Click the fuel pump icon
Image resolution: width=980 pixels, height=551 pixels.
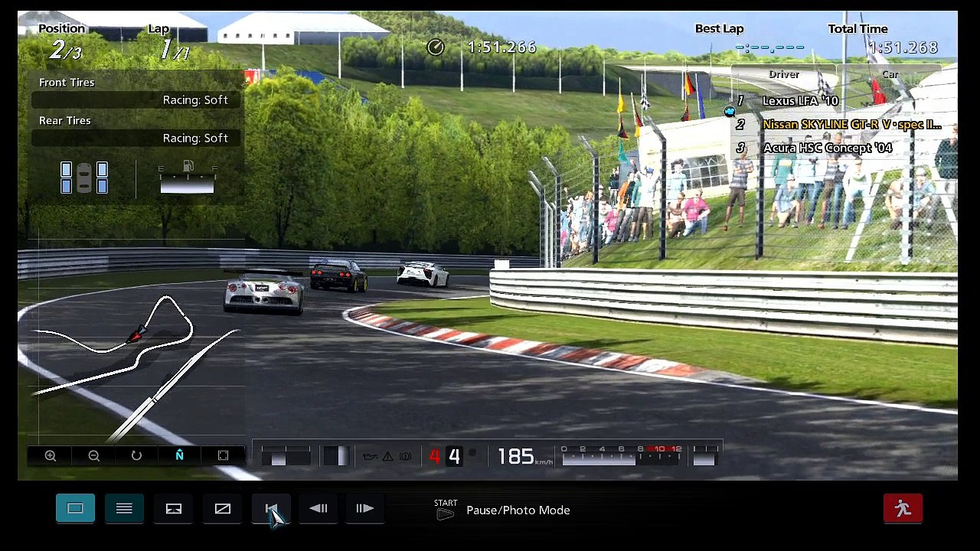point(188,165)
